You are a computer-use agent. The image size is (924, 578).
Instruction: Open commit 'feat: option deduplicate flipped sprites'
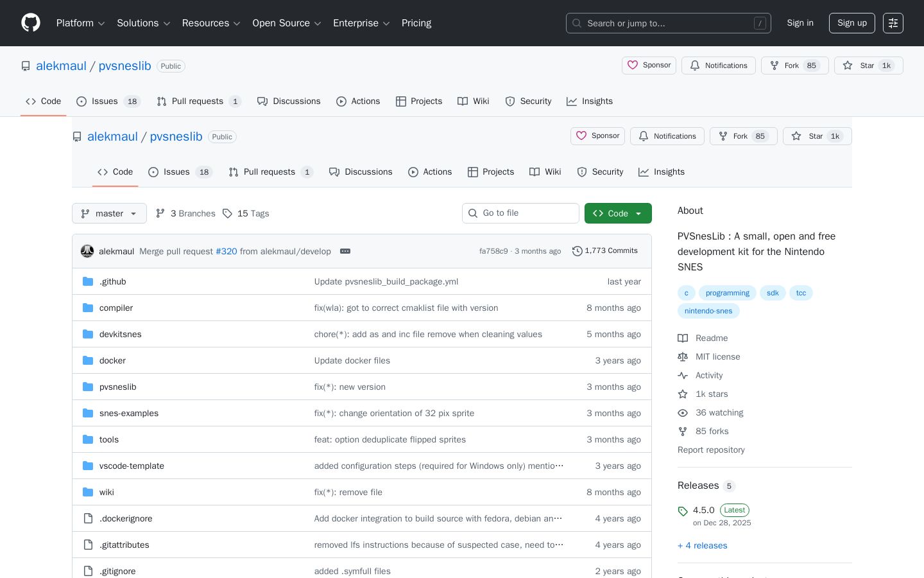(x=390, y=439)
